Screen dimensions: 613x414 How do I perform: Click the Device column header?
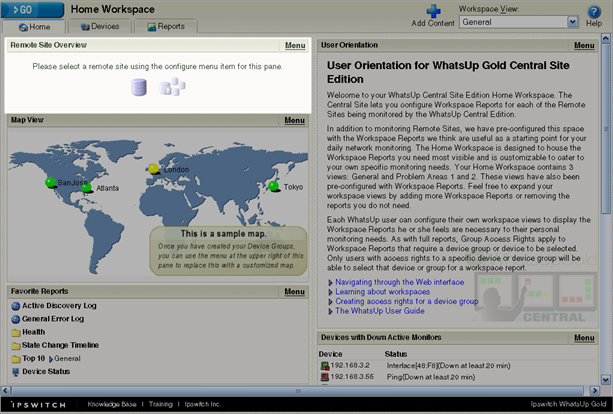pyautogui.click(x=330, y=354)
